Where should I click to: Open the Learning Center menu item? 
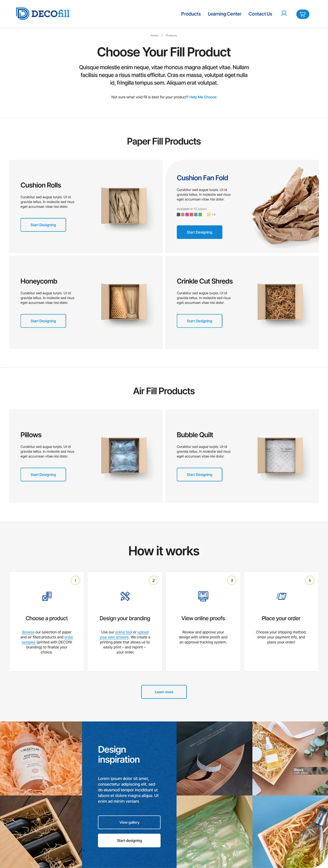[225, 14]
